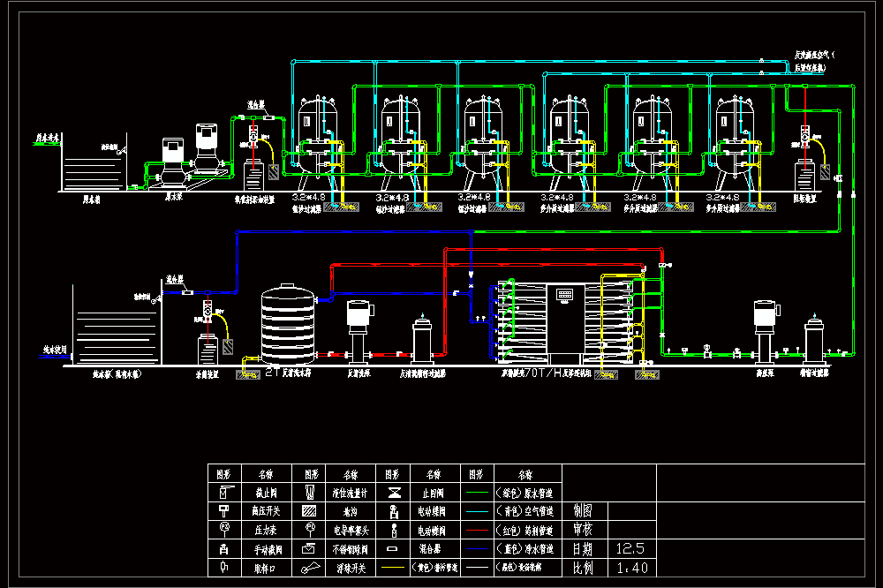This screenshot has width=883, height=588.
Task: Select the 不锈钢球阀 ball valve legend symbol
Action: tap(308, 548)
